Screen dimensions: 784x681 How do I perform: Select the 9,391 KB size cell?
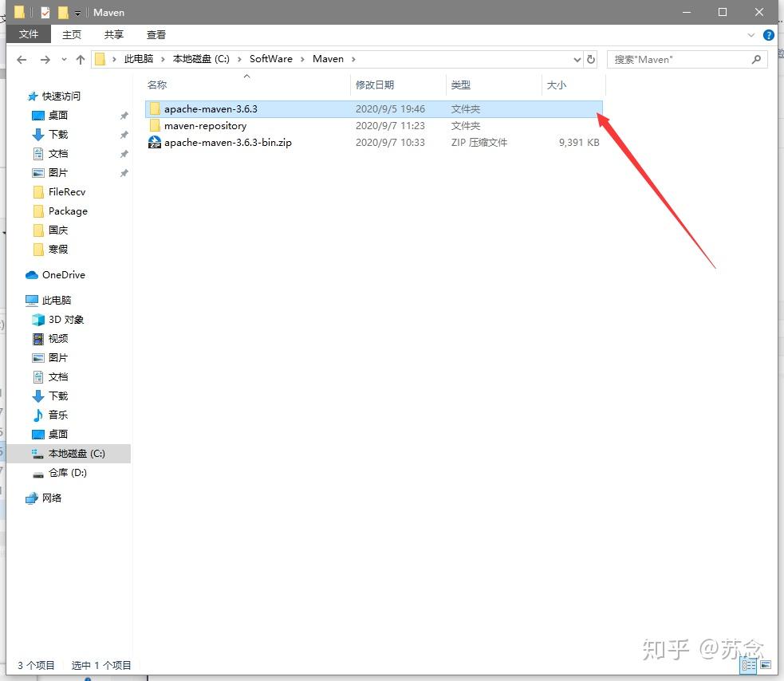pyautogui.click(x=579, y=143)
